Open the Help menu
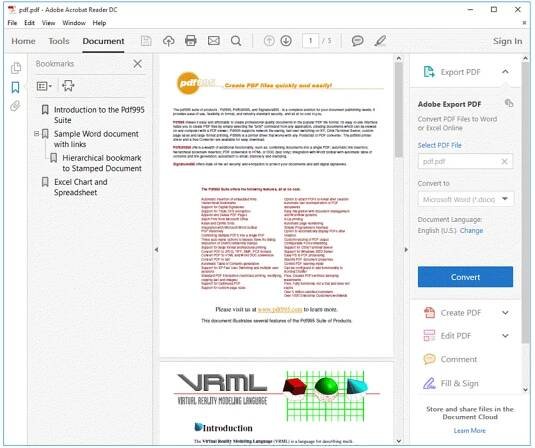The image size is (535, 448). [99, 23]
